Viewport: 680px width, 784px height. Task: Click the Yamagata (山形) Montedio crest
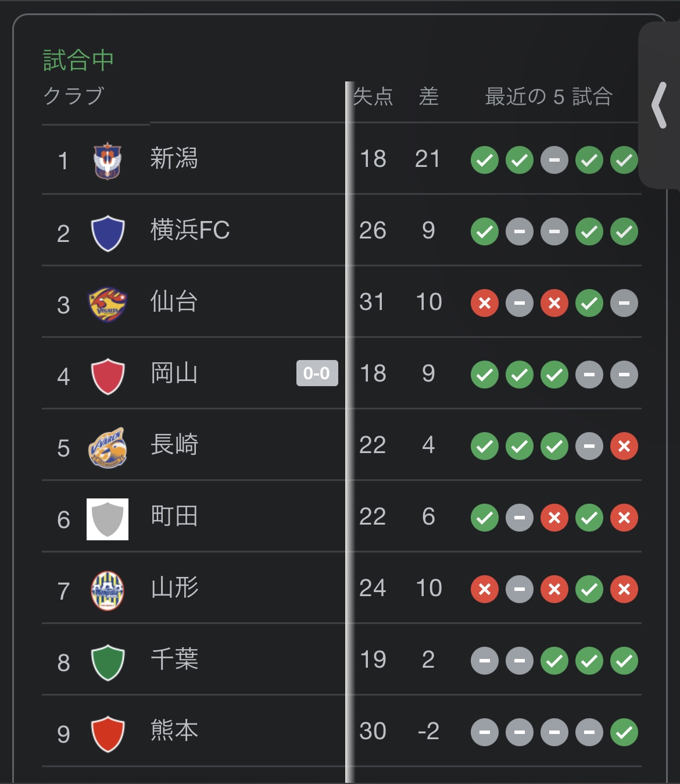click(x=108, y=590)
